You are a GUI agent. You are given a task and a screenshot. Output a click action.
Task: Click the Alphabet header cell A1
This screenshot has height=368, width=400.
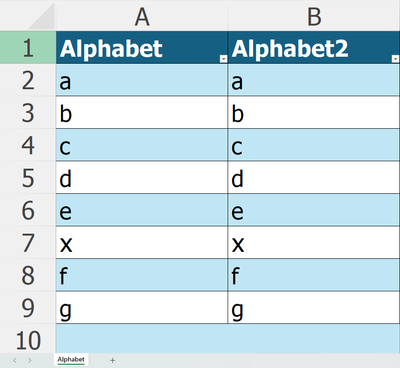[142, 47]
